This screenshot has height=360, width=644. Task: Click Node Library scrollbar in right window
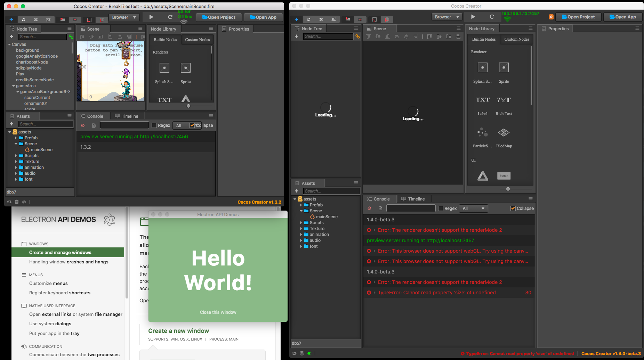[531, 75]
